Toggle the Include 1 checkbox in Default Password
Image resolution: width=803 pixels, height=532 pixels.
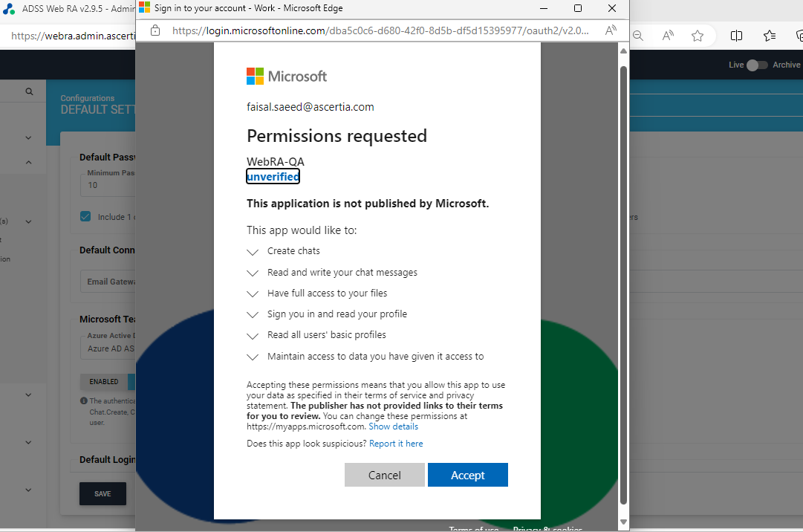[85, 216]
